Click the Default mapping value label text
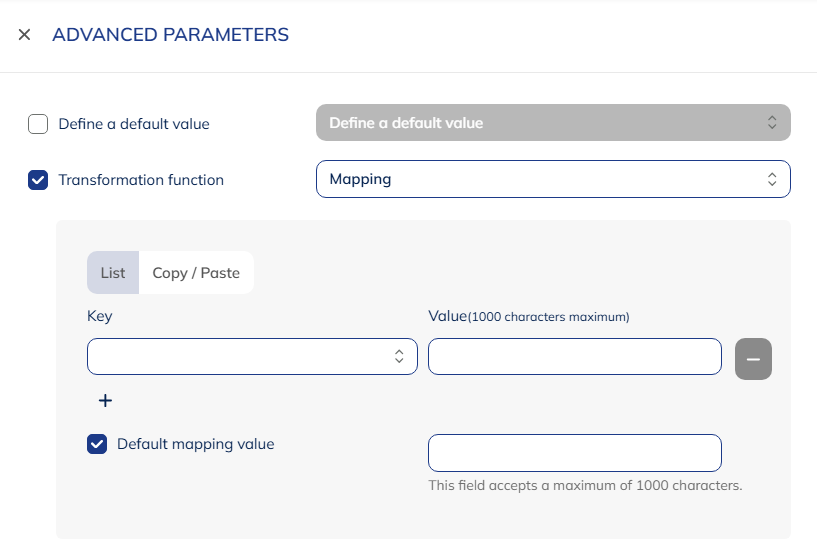Image resolution: width=817 pixels, height=557 pixels. pyautogui.click(x=195, y=444)
